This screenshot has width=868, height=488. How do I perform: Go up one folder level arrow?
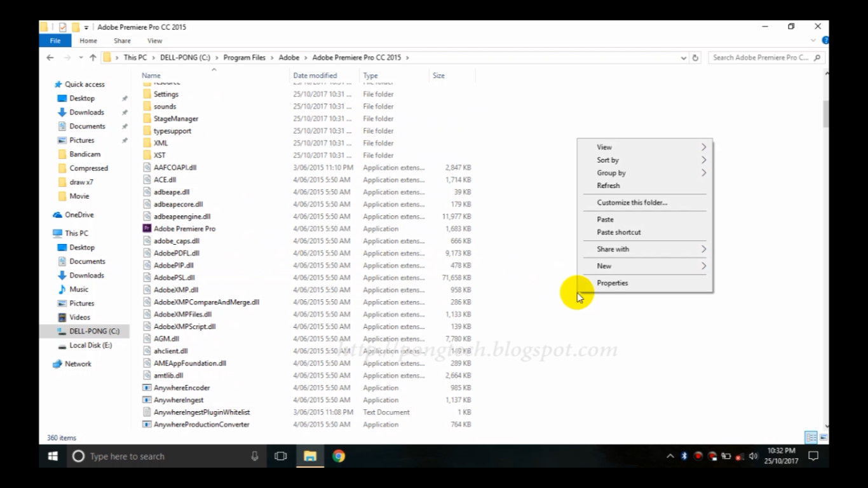pyautogui.click(x=93, y=57)
